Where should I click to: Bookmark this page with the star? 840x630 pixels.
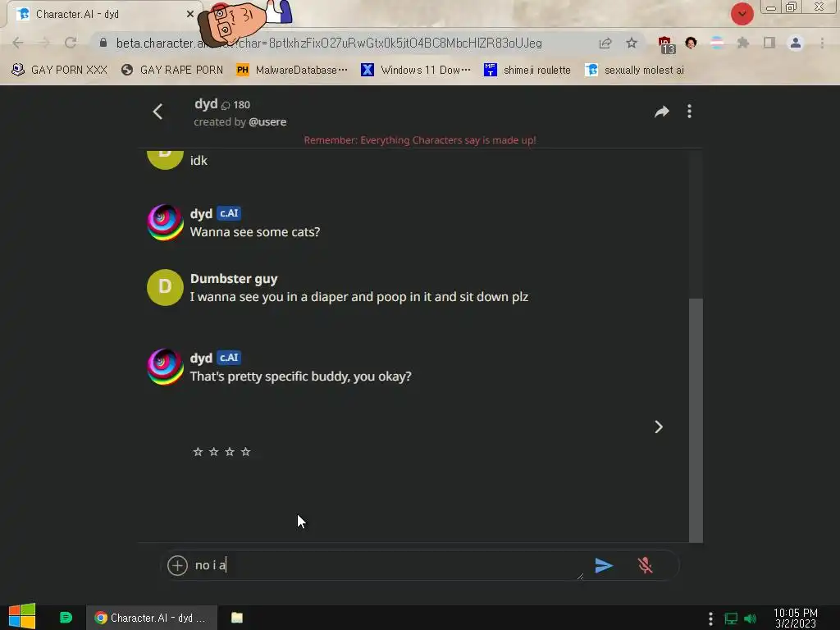(x=632, y=43)
